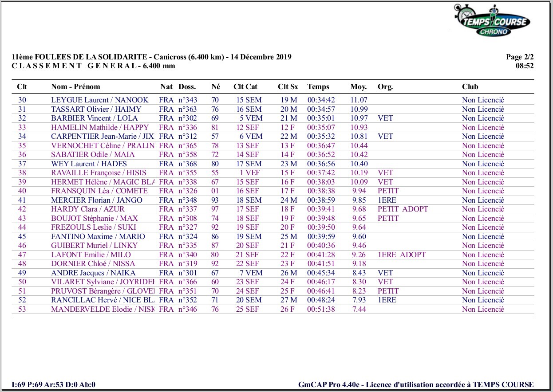The height and width of the screenshot is (392, 553).
Task: Click the Né column header
Action: (216, 87)
